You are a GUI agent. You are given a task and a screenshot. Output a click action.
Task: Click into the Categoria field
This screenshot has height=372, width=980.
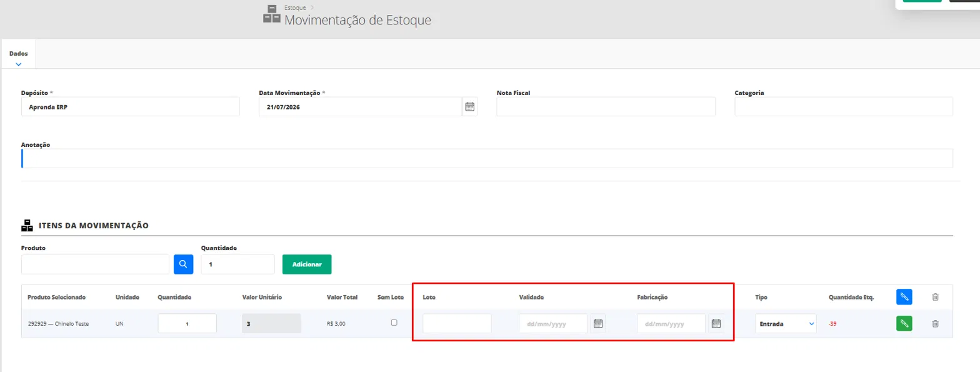(844, 107)
